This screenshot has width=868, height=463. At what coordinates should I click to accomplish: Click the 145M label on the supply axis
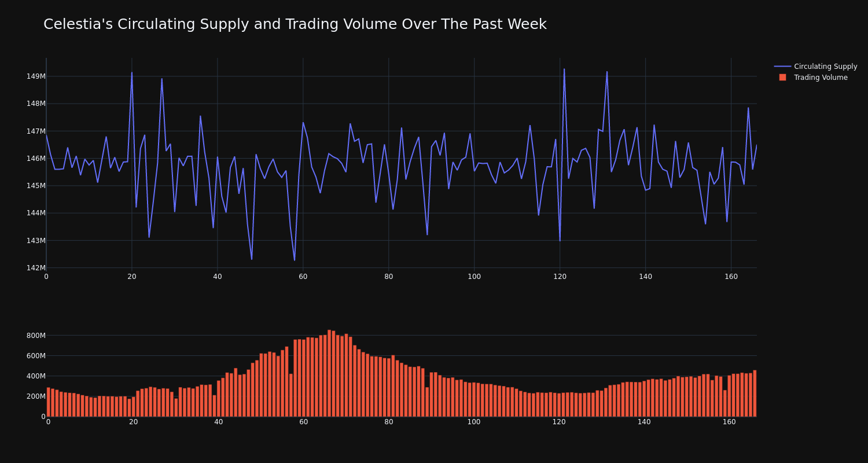[35, 186]
